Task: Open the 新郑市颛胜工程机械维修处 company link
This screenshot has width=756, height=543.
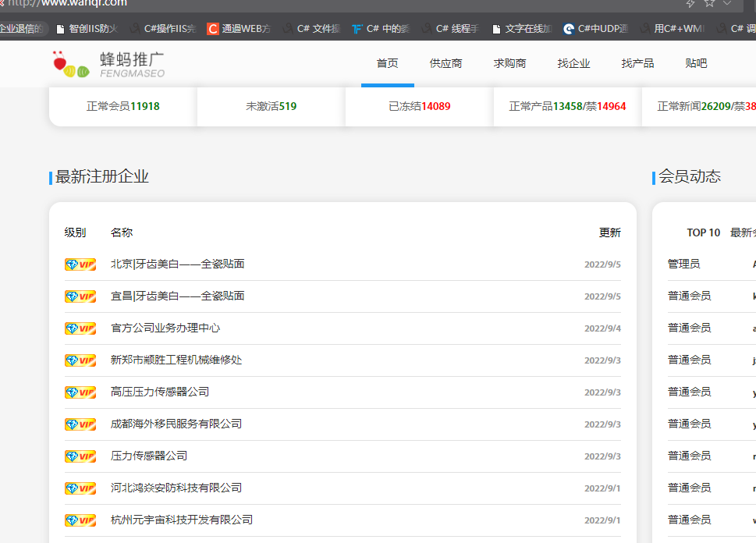Action: pyautogui.click(x=176, y=360)
